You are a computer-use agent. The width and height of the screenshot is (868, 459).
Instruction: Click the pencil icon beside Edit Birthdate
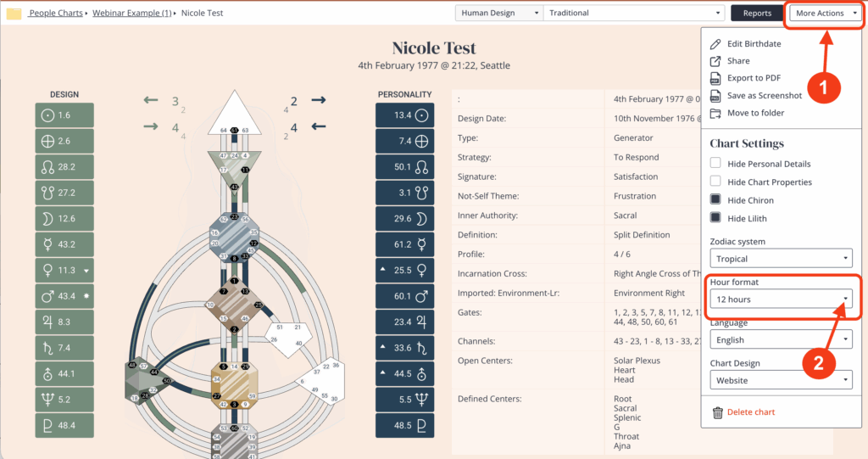[x=716, y=43]
